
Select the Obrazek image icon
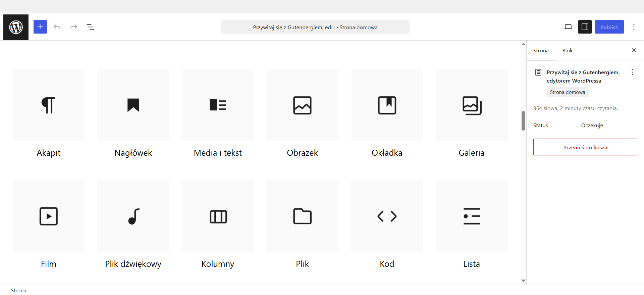coord(303,105)
